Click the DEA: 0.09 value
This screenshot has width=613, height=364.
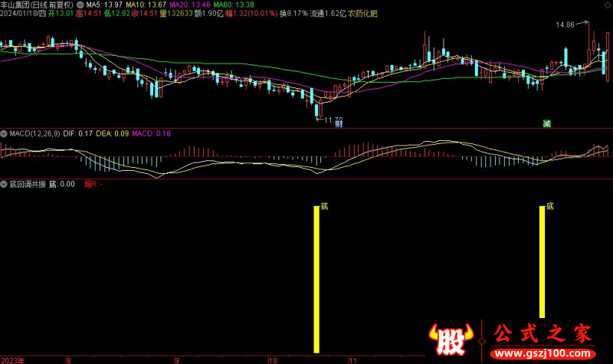[113, 133]
